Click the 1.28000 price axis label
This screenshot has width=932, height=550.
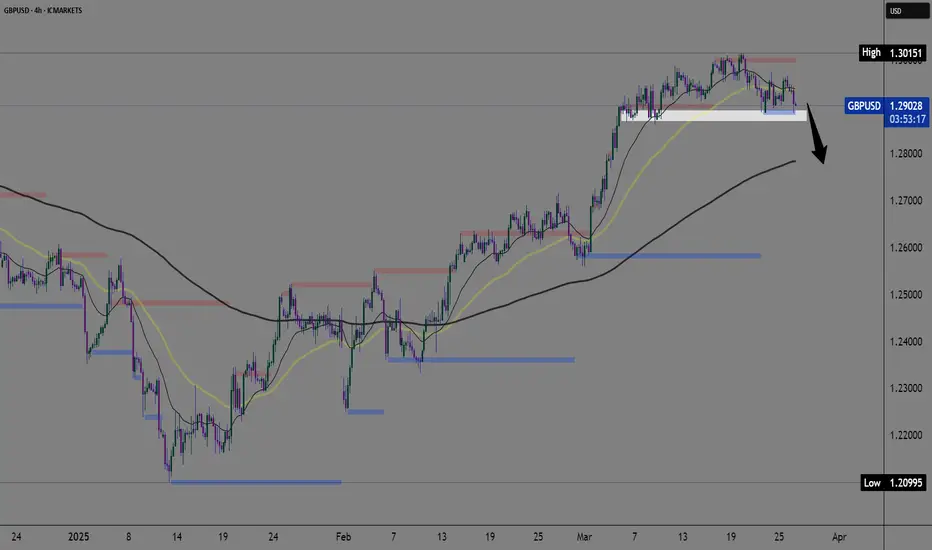coord(906,153)
